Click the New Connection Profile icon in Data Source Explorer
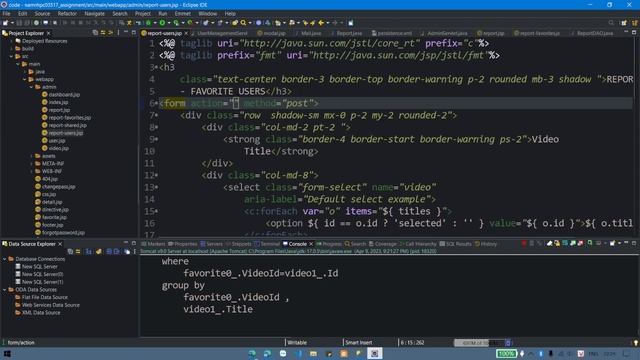The image size is (640, 360). tap(98, 251)
